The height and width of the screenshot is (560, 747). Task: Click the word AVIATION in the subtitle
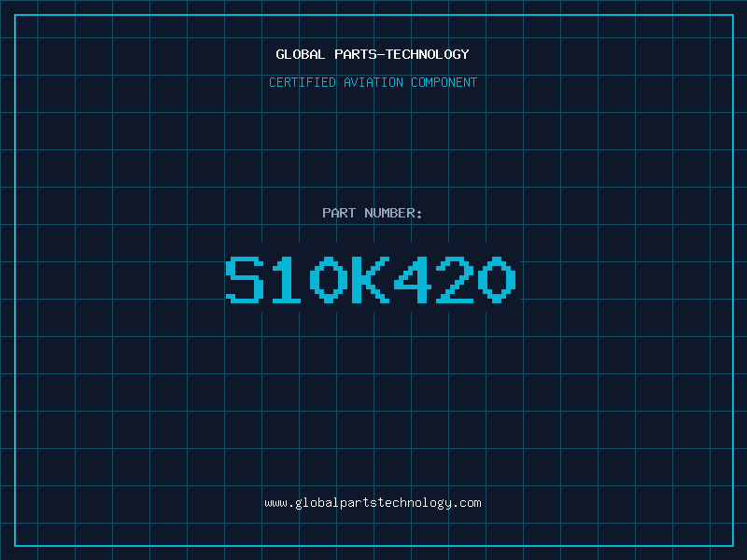click(373, 82)
